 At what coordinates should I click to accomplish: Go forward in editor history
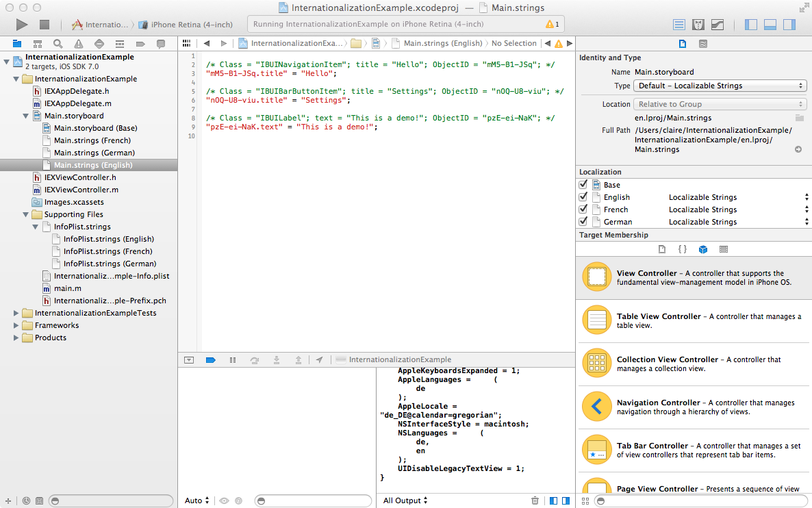pos(224,44)
